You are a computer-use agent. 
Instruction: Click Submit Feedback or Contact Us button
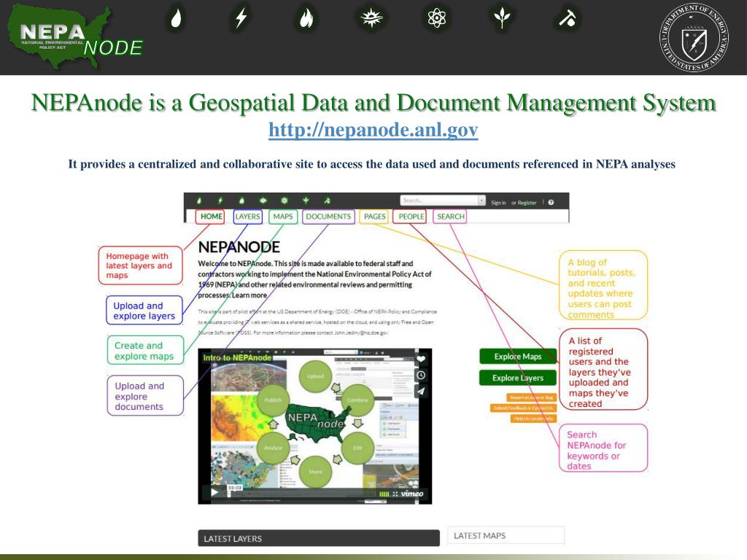point(523,408)
